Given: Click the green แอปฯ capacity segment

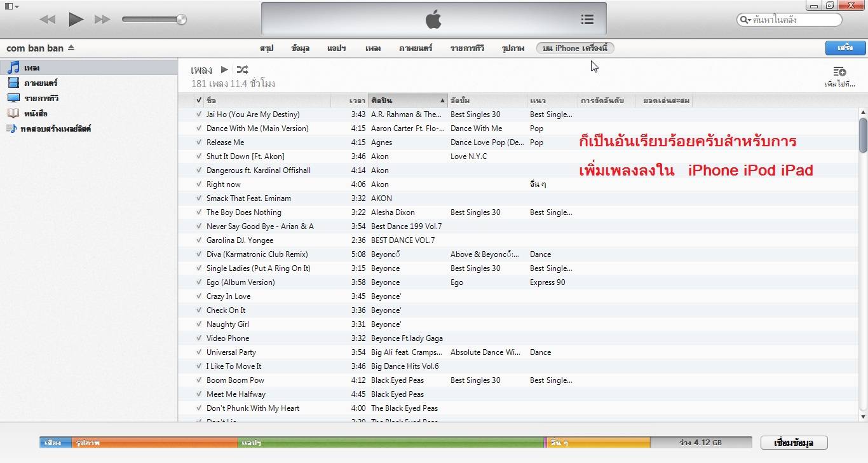Looking at the screenshot, I should point(391,443).
